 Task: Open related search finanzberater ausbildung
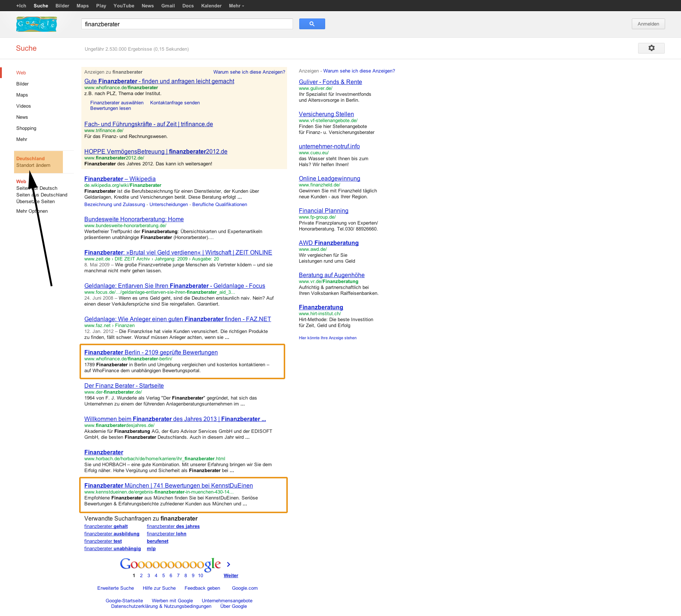[x=112, y=534]
